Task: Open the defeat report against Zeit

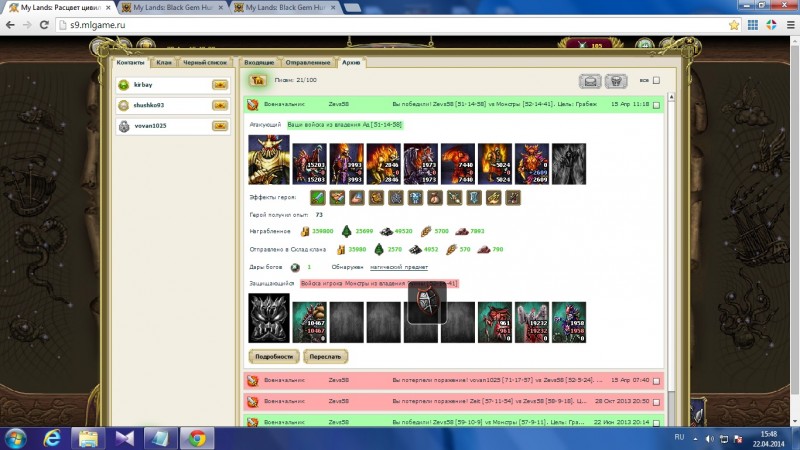Action: point(454,402)
